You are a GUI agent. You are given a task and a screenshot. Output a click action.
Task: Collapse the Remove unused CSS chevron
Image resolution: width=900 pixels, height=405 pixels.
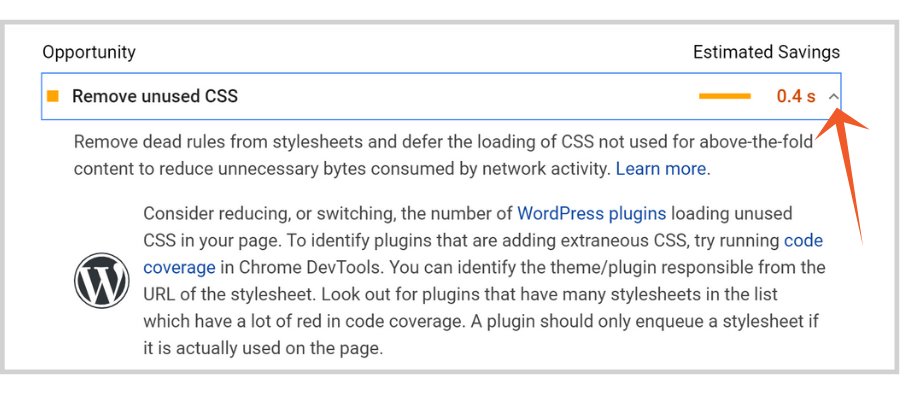pyautogui.click(x=833, y=96)
